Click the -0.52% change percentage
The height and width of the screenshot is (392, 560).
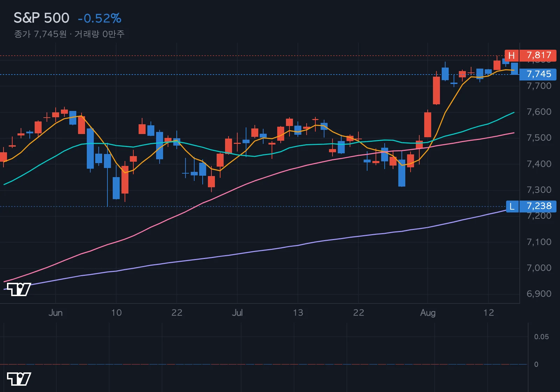tap(100, 18)
